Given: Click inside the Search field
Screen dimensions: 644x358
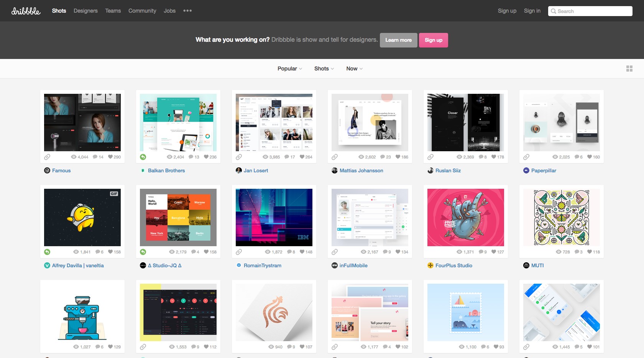Looking at the screenshot, I should pyautogui.click(x=590, y=11).
